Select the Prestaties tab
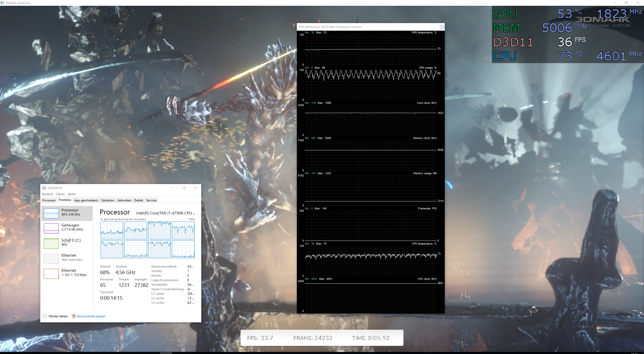 (x=65, y=200)
